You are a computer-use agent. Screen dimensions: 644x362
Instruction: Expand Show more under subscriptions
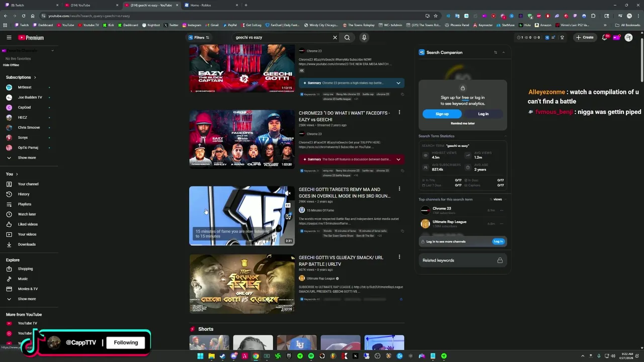27,158
